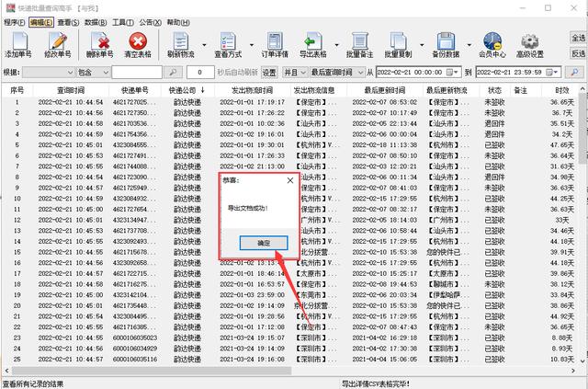This screenshot has width=588, height=389.
Task: Expand the 查看方式 dropdown arrow
Action: click(x=252, y=45)
